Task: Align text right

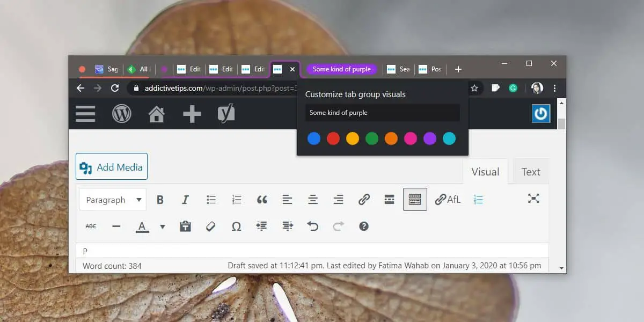Action: [338, 200]
